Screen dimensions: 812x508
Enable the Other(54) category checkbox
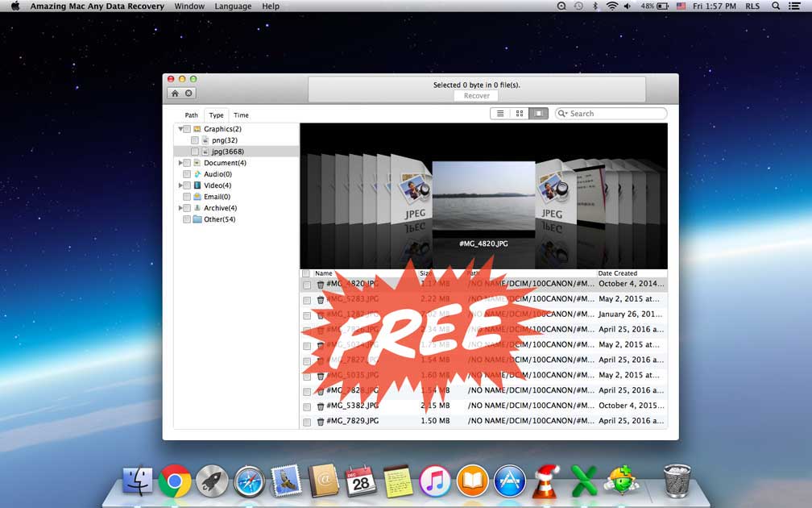click(x=187, y=219)
